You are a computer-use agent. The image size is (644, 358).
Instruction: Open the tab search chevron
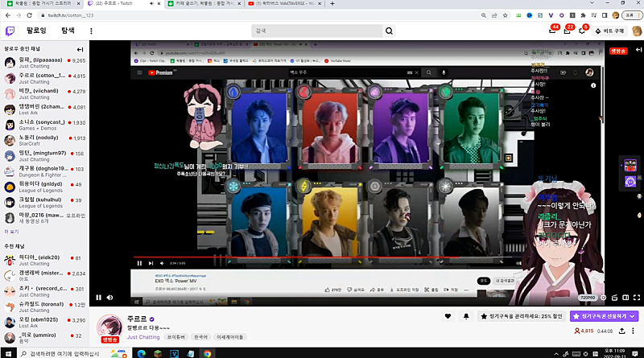tap(592, 3)
